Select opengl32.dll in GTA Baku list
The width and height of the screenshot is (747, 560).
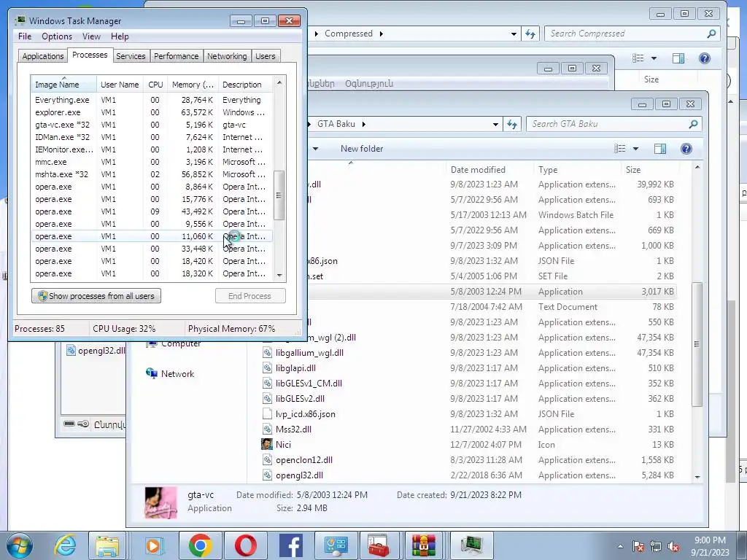click(x=298, y=475)
